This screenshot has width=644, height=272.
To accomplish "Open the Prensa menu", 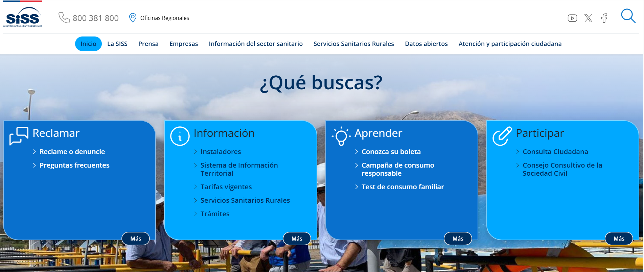I will click(148, 44).
